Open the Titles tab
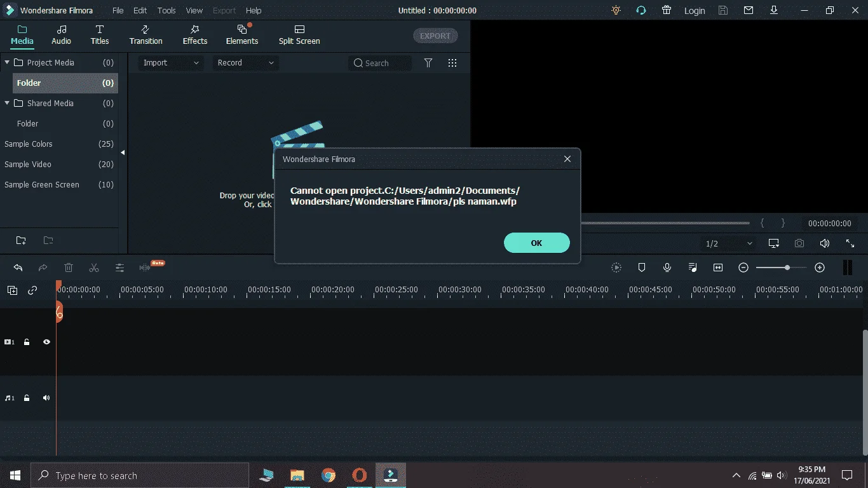Screen dimensions: 868x488 click(100, 35)
